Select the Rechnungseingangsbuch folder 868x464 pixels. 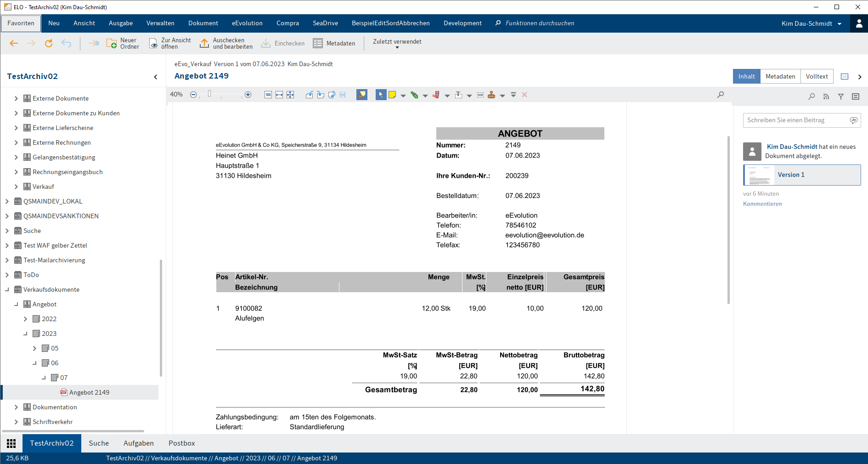tap(68, 172)
